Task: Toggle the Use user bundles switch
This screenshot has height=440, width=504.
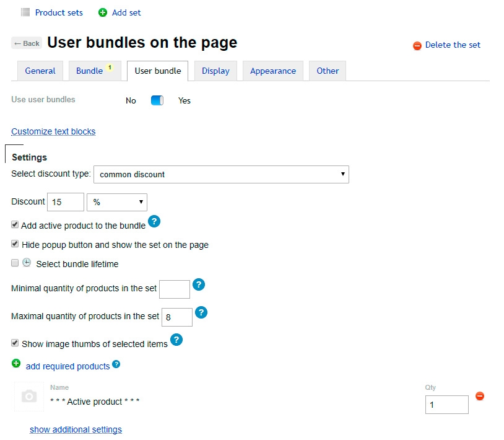Action: click(157, 100)
